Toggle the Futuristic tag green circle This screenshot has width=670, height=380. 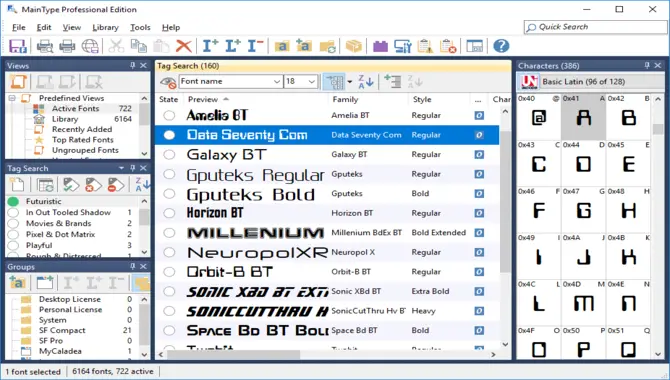click(x=13, y=201)
